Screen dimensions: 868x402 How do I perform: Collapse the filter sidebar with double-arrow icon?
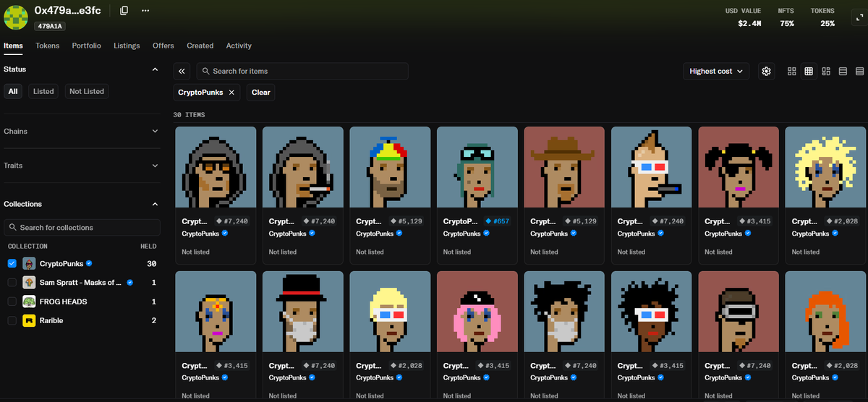click(x=182, y=71)
